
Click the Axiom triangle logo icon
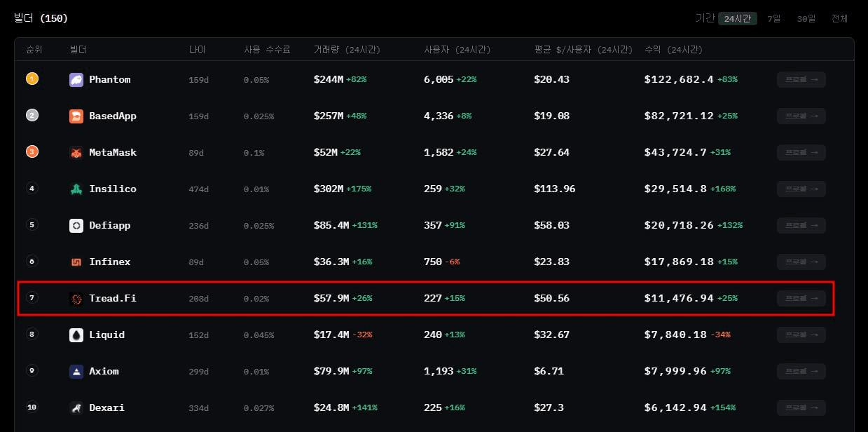click(76, 372)
